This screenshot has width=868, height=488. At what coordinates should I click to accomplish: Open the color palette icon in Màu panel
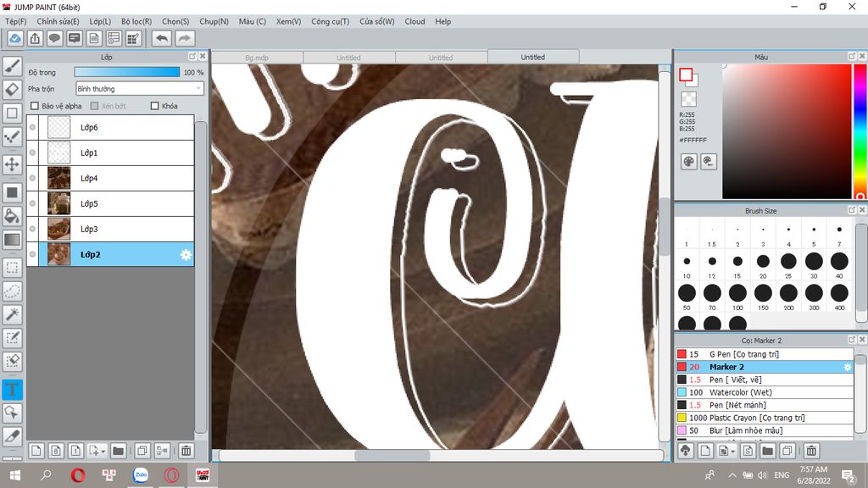coord(688,162)
